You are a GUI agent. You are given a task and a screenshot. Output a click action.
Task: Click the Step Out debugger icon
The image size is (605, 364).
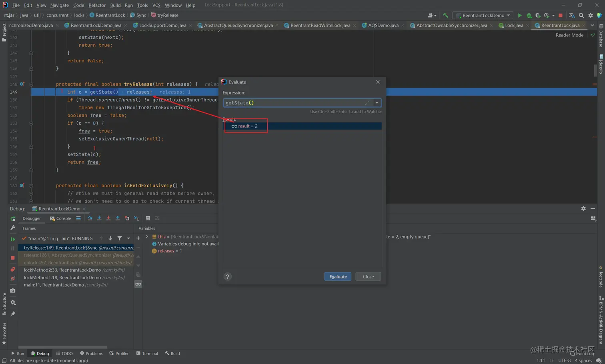coord(118,218)
